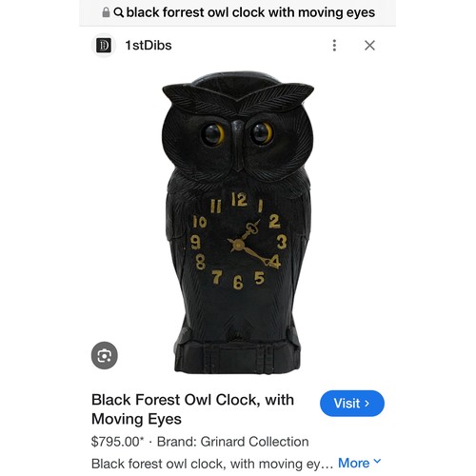The width and height of the screenshot is (476, 476).
Task: Search the image with the Google Lens icon
Action: coord(105,355)
